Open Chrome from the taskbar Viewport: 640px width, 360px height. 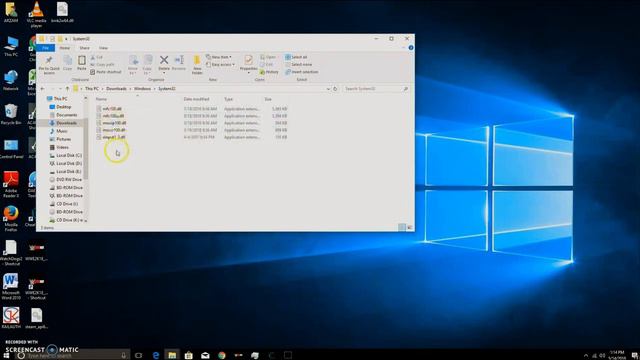pos(222,355)
